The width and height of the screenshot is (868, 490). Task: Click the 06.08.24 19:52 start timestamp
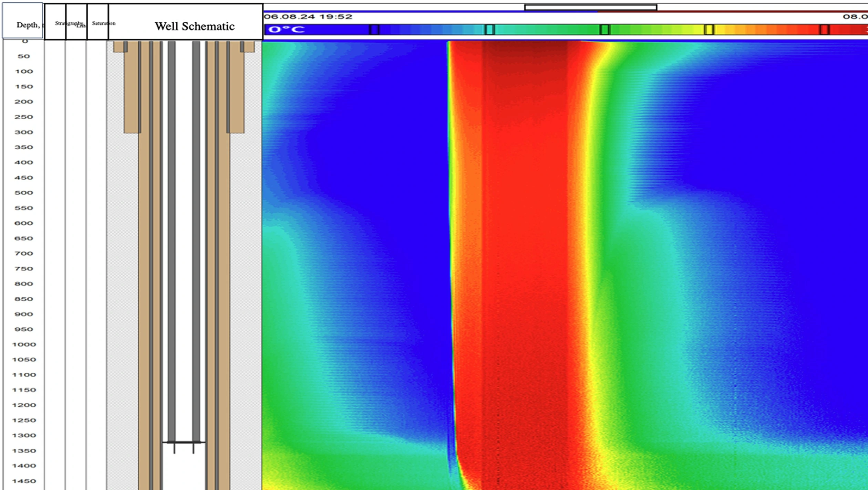coord(308,17)
